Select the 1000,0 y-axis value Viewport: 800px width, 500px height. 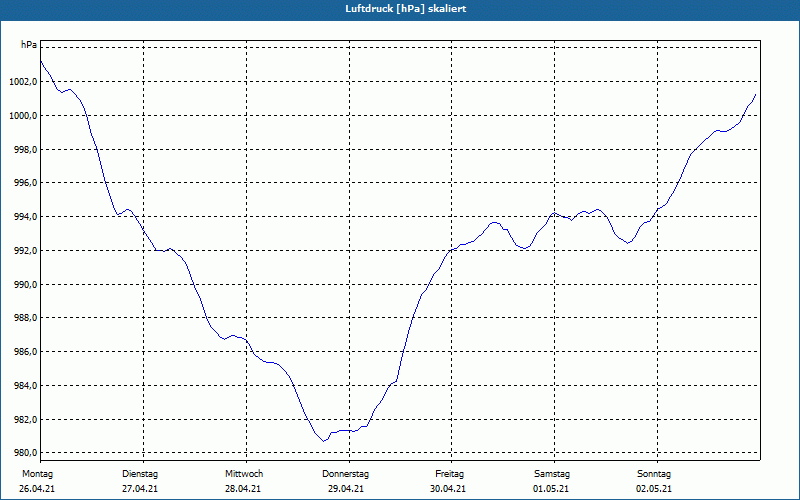pos(22,115)
